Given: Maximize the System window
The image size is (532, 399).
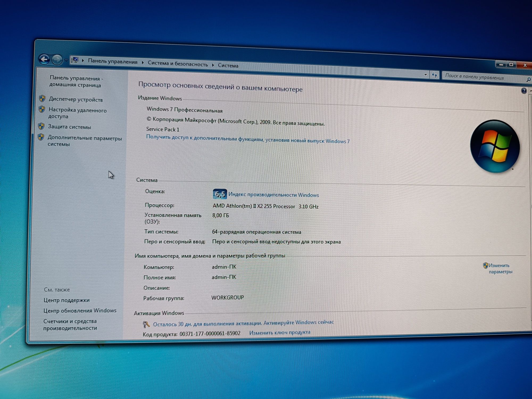Looking at the screenshot, I should pos(511,64).
